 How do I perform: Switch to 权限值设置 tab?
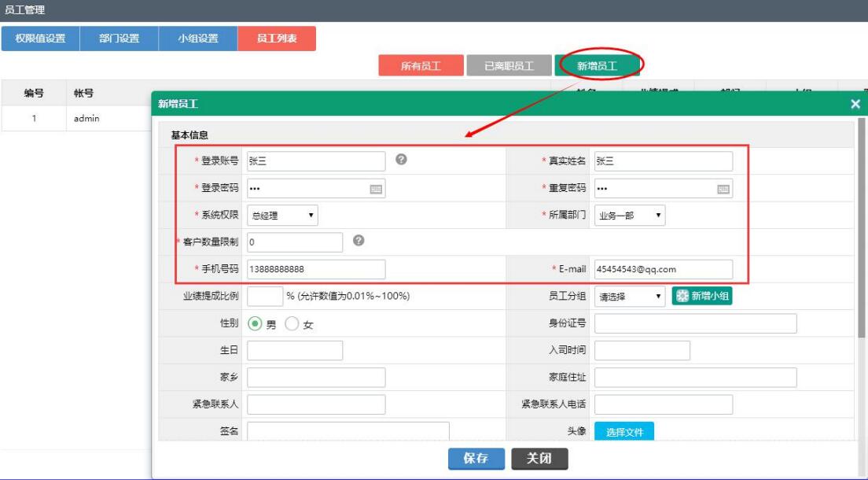pyautogui.click(x=40, y=39)
